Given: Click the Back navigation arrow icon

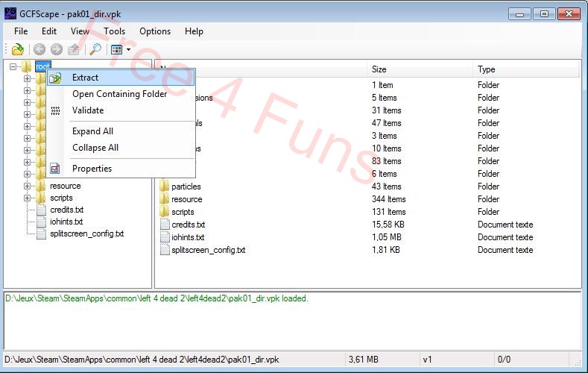Looking at the screenshot, I should coord(39,50).
